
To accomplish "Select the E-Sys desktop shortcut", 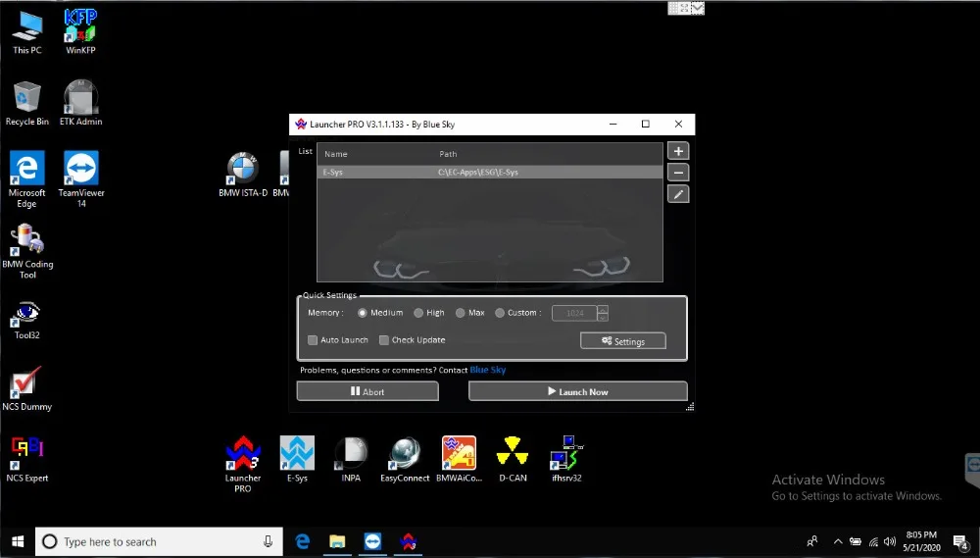I will coord(297,460).
